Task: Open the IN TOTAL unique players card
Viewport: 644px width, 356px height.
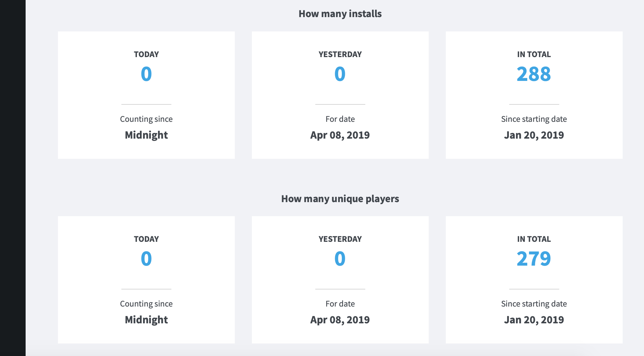Action: coord(534,279)
